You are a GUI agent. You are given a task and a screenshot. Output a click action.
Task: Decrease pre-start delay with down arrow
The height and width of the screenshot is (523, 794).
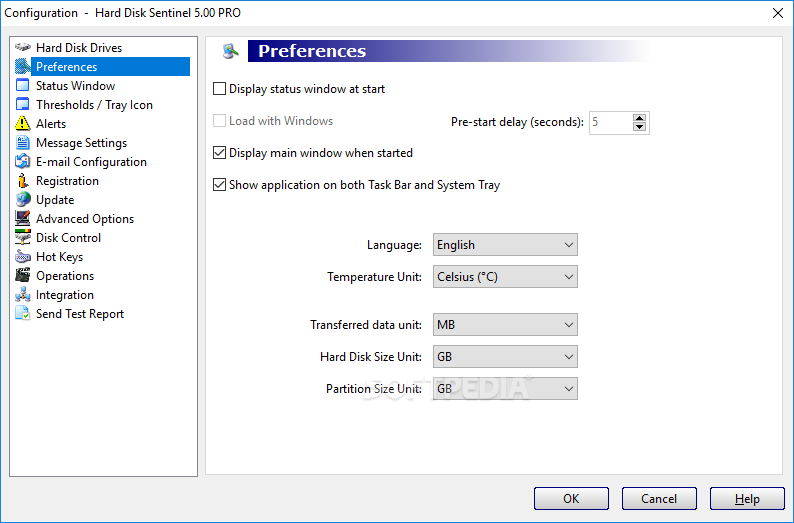coord(640,127)
